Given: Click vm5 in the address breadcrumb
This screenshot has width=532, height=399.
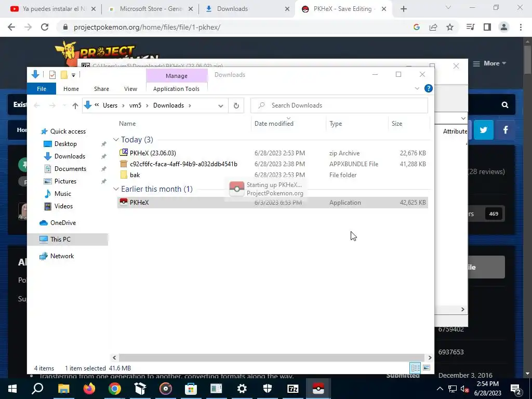Looking at the screenshot, I should (135, 105).
